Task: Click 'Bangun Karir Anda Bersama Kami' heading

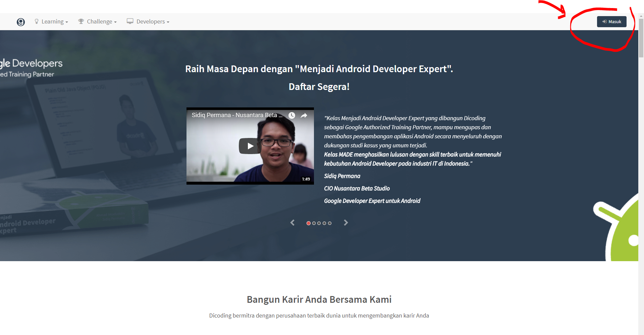Action: tap(319, 299)
